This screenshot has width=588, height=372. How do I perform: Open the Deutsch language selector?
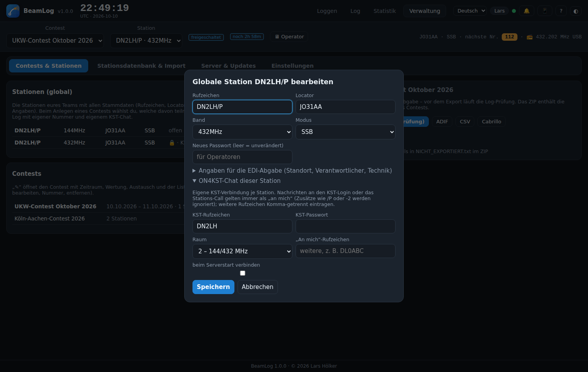coord(470,11)
